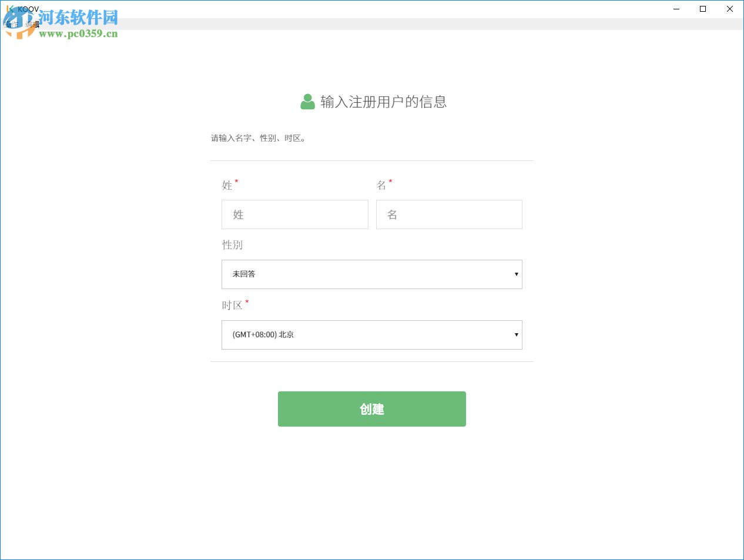Image resolution: width=744 pixels, height=560 pixels.
Task: Minimize the KOOV window
Action: pos(676,9)
